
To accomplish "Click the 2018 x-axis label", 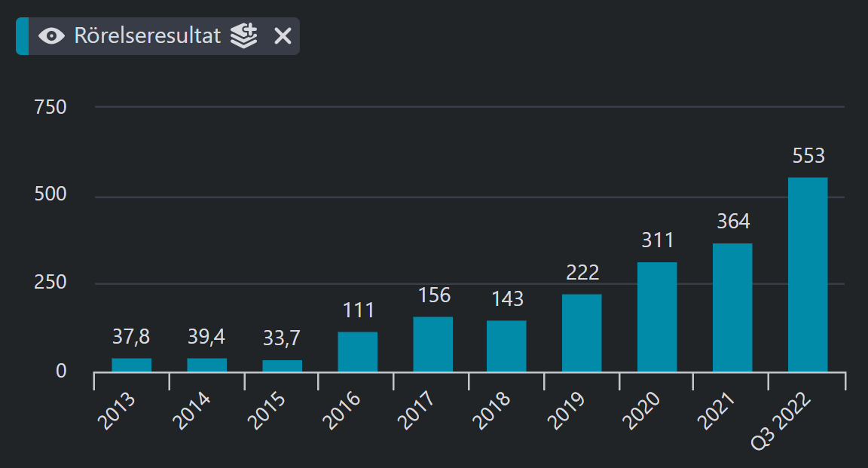I will [491, 411].
